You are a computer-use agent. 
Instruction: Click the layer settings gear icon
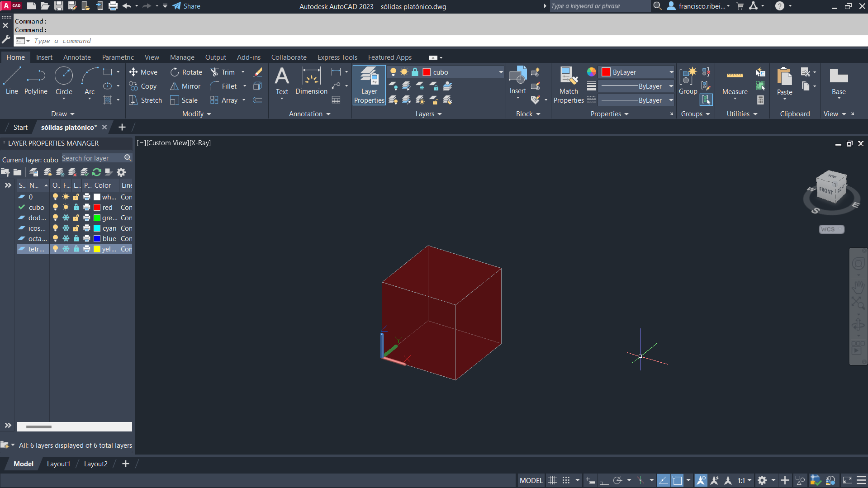pos(121,172)
